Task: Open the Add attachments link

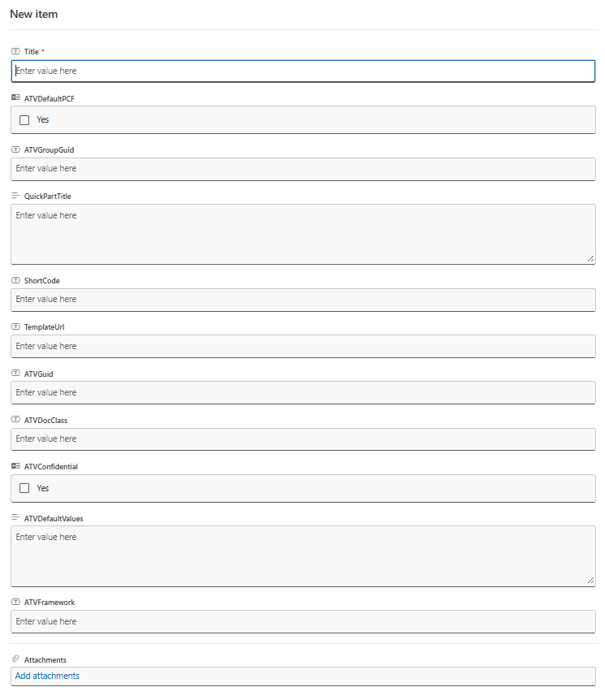Action: (47, 676)
